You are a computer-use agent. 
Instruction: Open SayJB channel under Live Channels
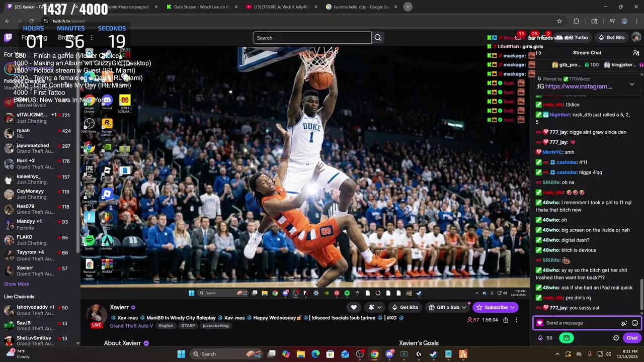pyautogui.click(x=39, y=325)
